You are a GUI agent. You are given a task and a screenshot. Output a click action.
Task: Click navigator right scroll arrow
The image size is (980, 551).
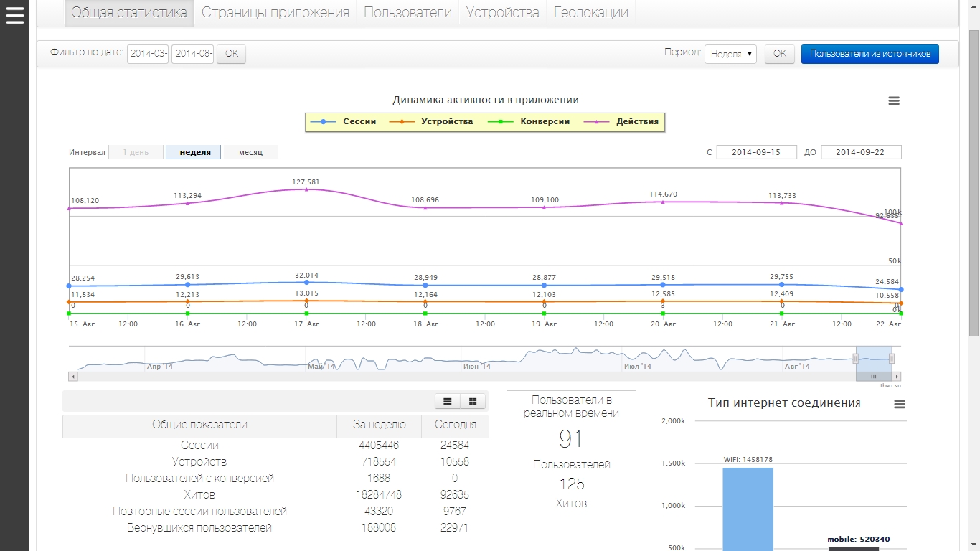897,376
